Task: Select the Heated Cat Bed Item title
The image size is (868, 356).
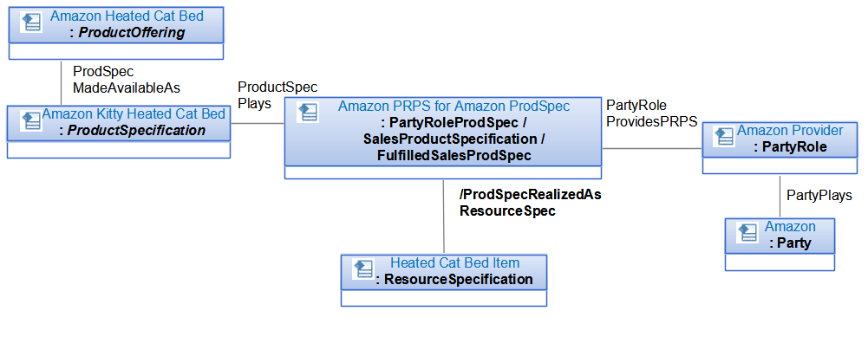Action: (455, 262)
